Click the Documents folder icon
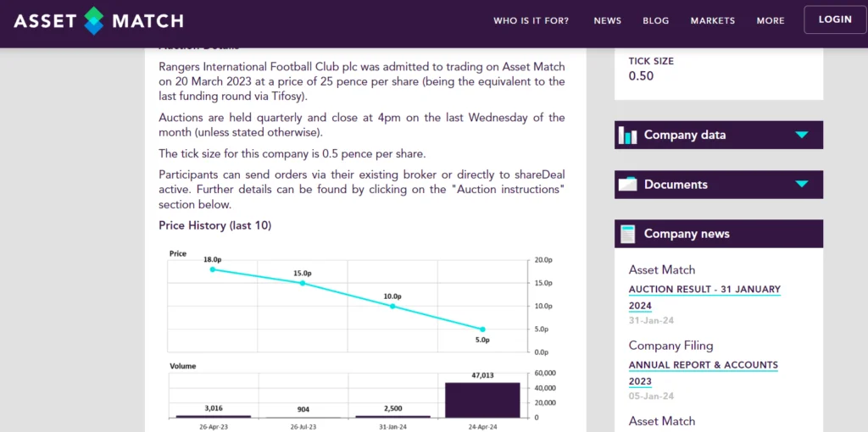The height and width of the screenshot is (432, 868). [x=627, y=185]
